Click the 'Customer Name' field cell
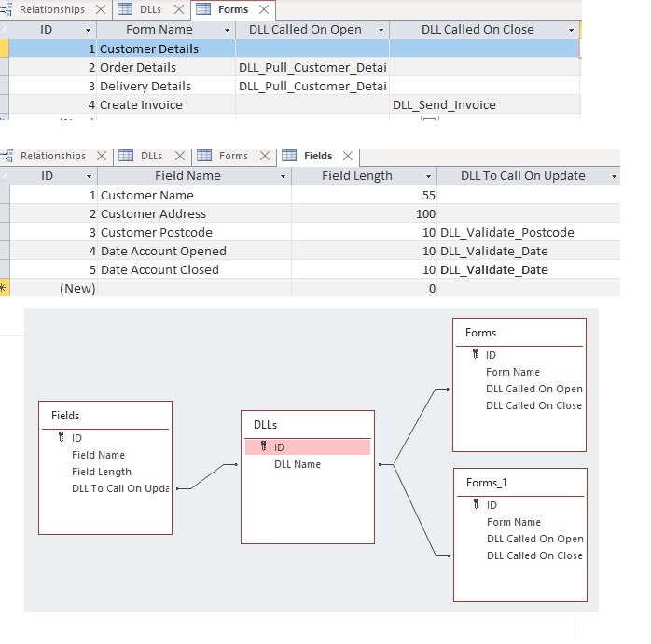The width and height of the screenshot is (651, 644). pos(194,195)
